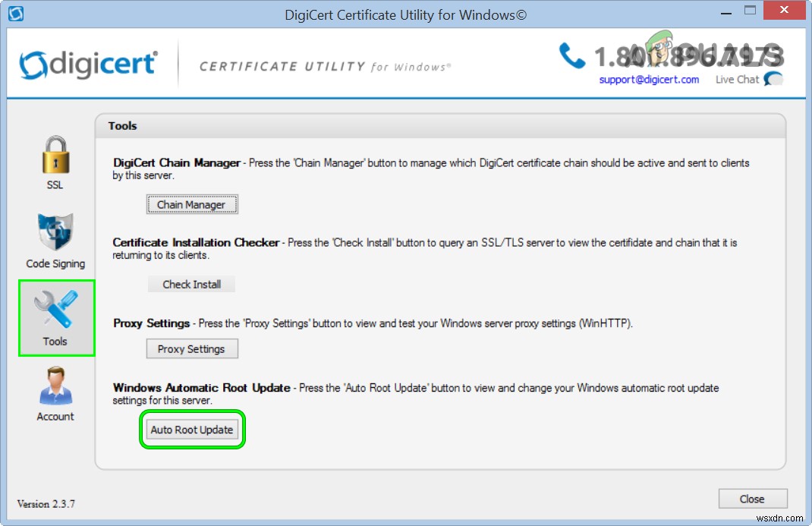
Task: Minimize the DigiCert utility window
Action: [x=726, y=11]
